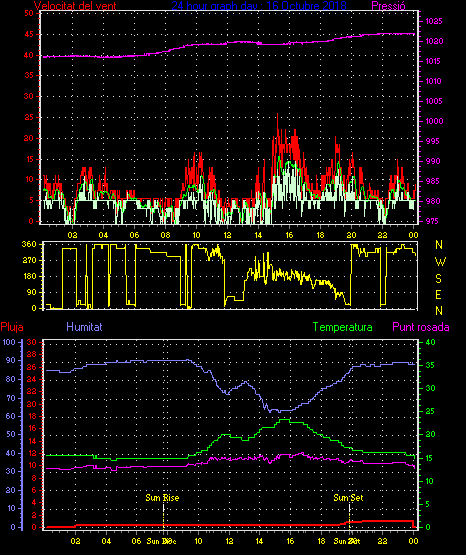Click the green '40' temperature axis value
Image resolution: width=466 pixels, height=555 pixels.
(430, 342)
